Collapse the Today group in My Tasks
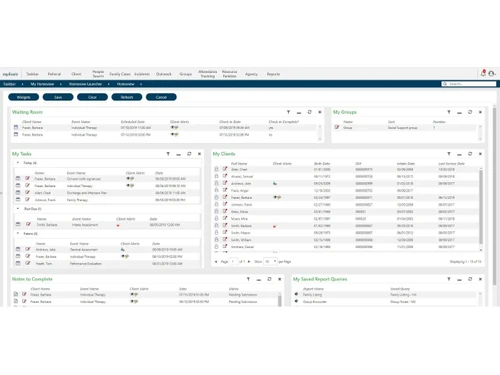Viewport: 500px width, 375px height. [x=18, y=163]
